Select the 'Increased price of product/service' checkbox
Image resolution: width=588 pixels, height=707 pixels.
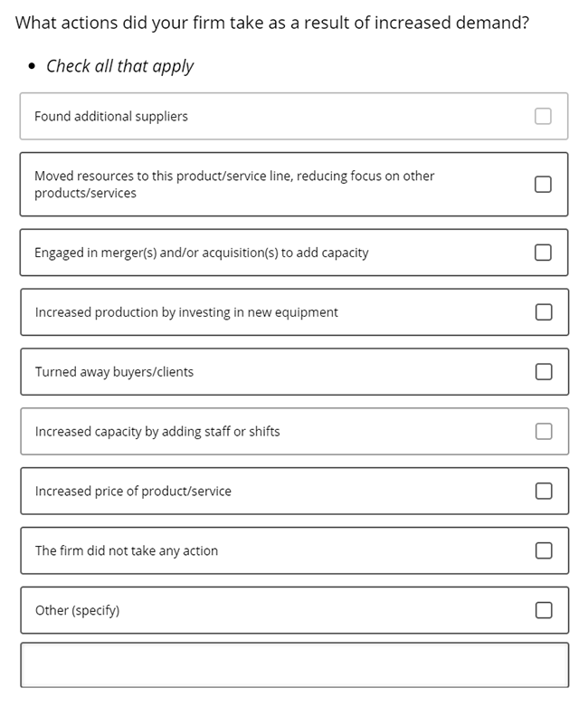(544, 491)
